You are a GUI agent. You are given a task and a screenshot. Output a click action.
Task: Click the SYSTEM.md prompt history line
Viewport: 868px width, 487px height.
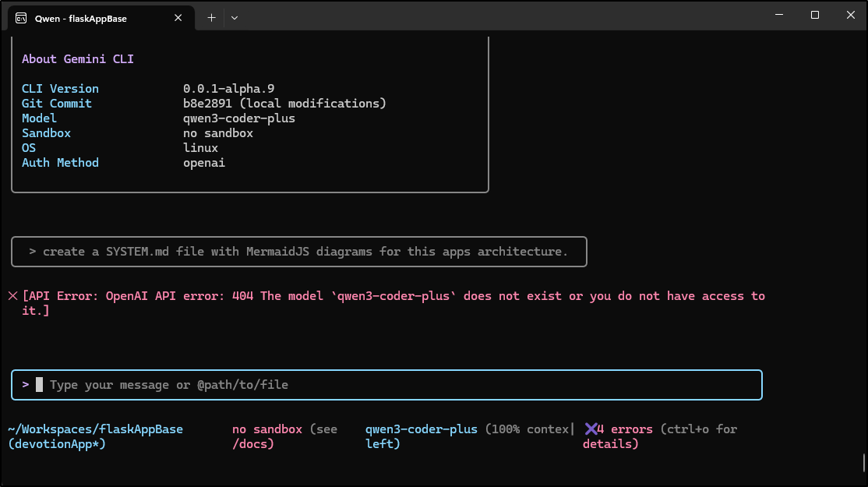pyautogui.click(x=299, y=252)
